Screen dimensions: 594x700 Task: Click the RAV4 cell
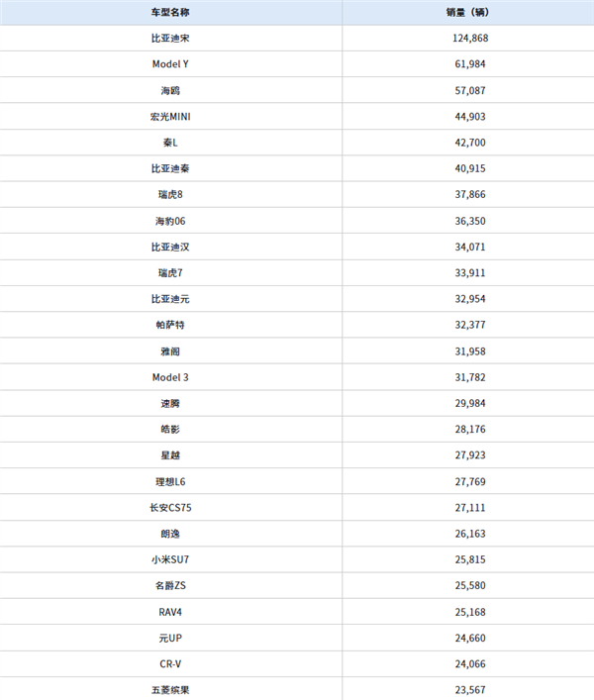(170, 612)
